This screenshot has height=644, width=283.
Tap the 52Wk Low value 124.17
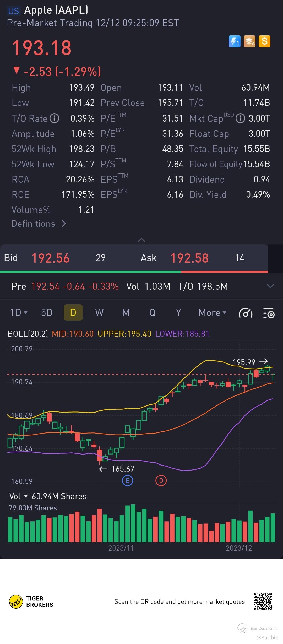click(x=82, y=164)
